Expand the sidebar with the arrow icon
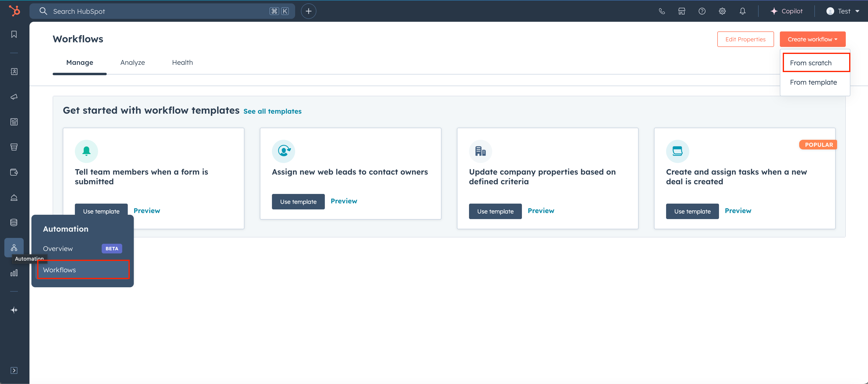 [14, 370]
